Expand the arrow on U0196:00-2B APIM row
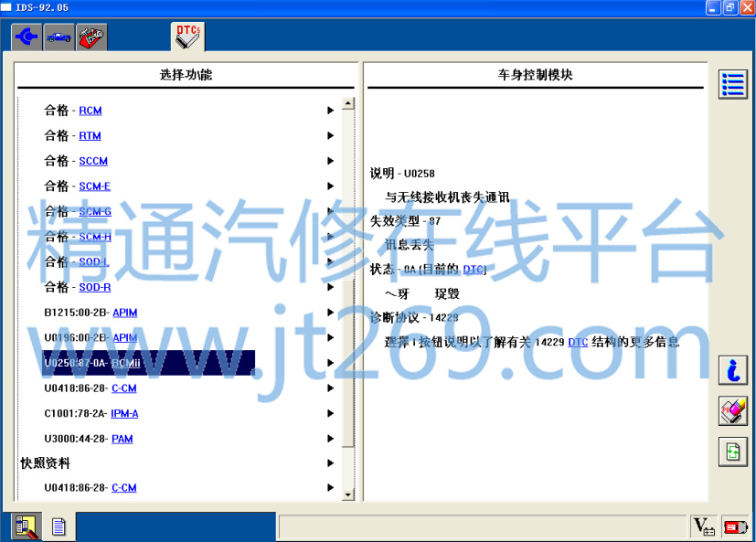 point(330,337)
